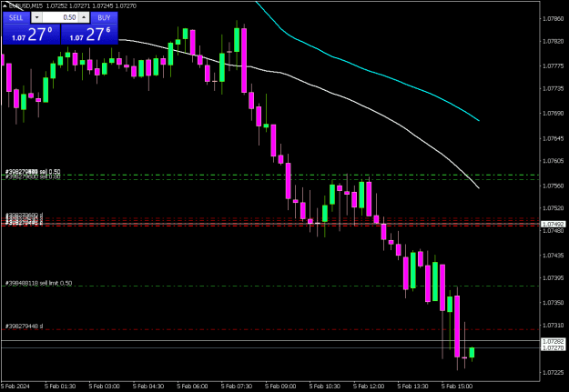Click the 1.07270 current price marker
This screenshot has width=569, height=392.
coord(553,347)
